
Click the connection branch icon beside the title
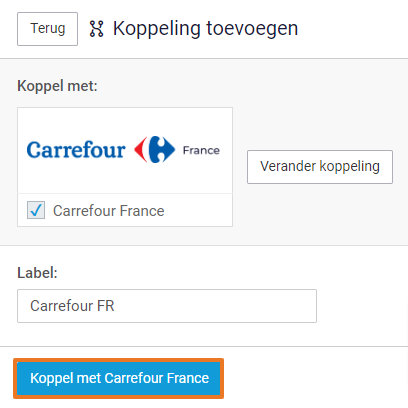tap(97, 29)
